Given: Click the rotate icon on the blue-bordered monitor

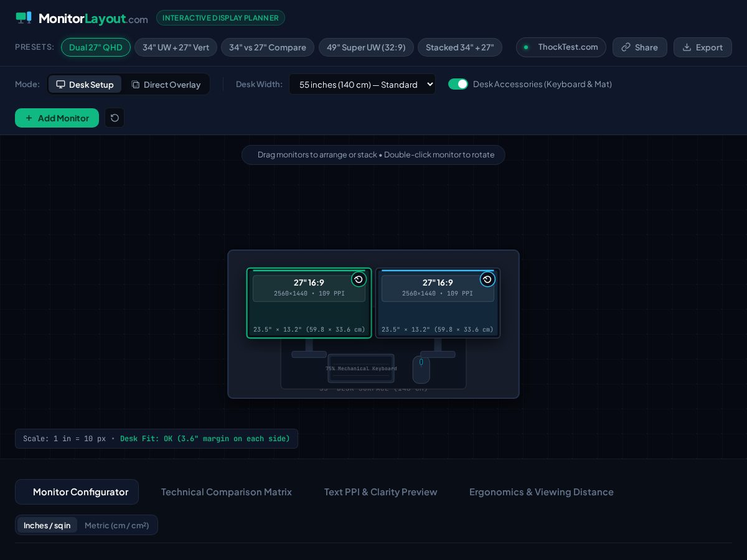Looking at the screenshot, I should point(487,279).
